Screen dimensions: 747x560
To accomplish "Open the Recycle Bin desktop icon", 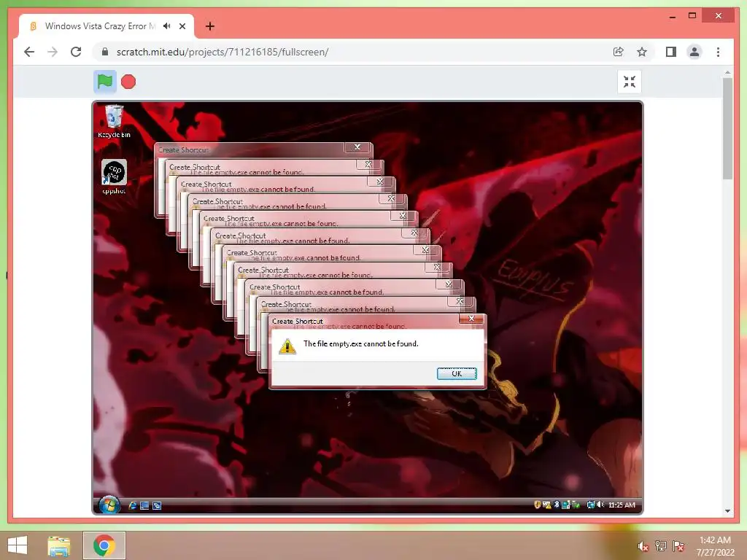I will click(x=114, y=122).
